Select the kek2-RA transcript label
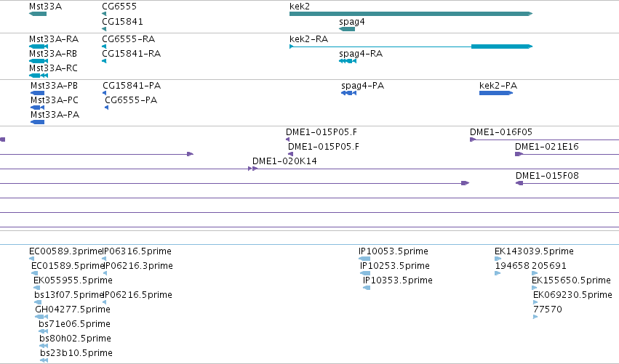Screen dimensions: 619x364 click(308, 39)
